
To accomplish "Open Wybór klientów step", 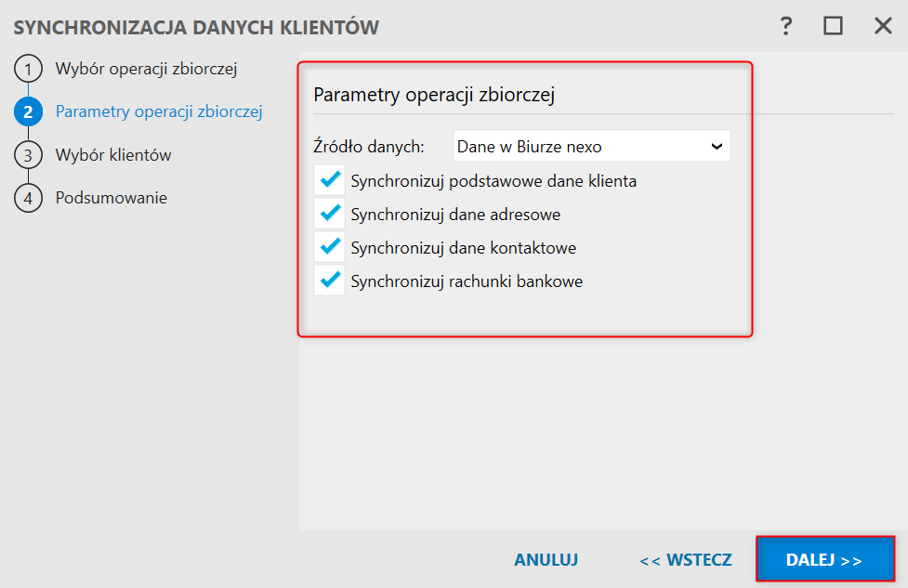I will (113, 155).
